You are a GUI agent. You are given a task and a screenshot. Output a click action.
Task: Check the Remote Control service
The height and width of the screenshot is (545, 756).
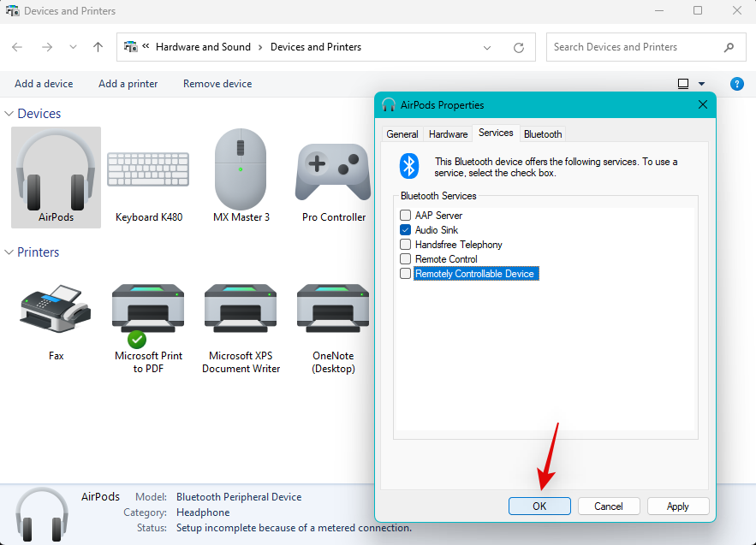[406, 258]
